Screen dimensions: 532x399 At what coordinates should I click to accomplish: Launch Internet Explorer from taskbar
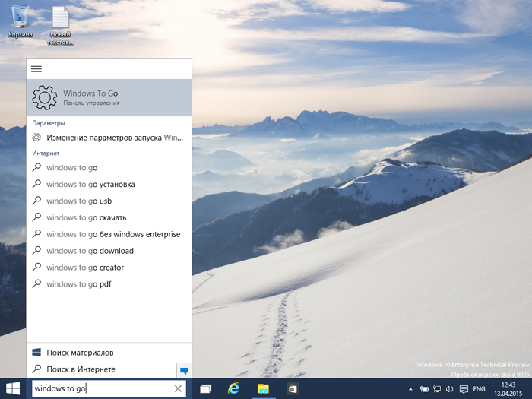234,389
